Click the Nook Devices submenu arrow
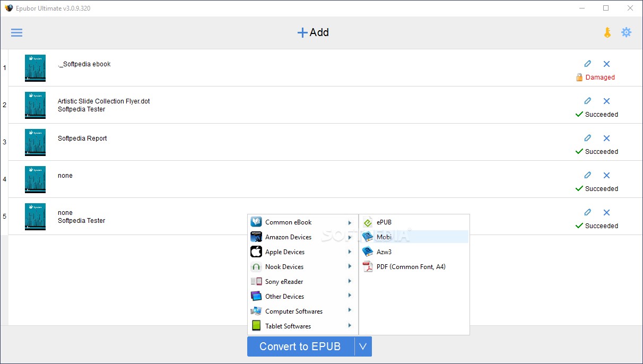This screenshot has width=643, height=364. pos(350,267)
